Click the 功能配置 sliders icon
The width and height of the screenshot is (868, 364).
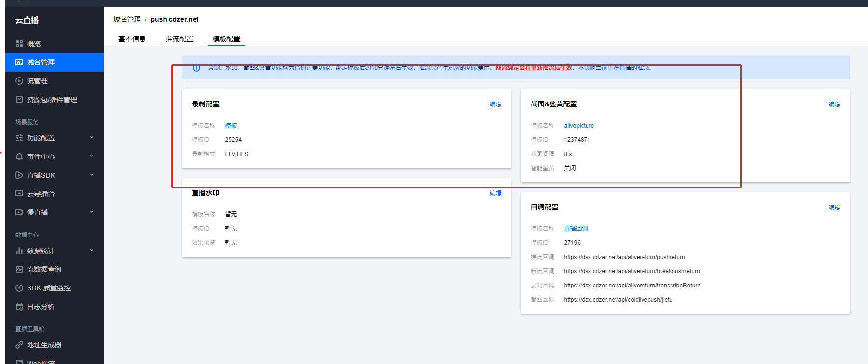19,138
